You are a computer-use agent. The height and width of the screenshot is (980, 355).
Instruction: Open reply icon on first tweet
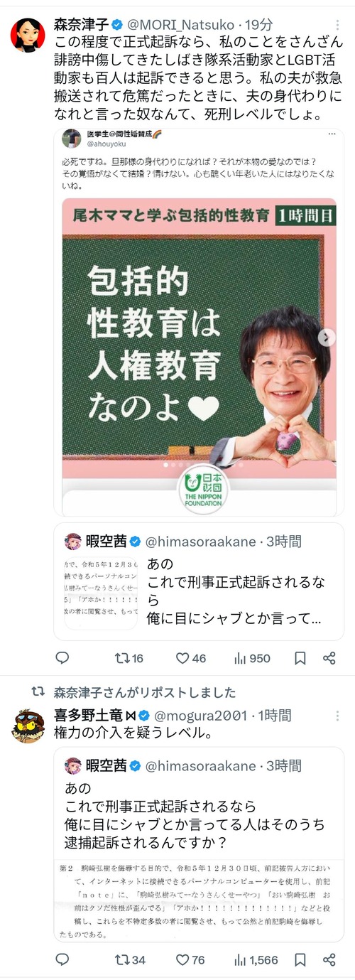[x=62, y=658]
